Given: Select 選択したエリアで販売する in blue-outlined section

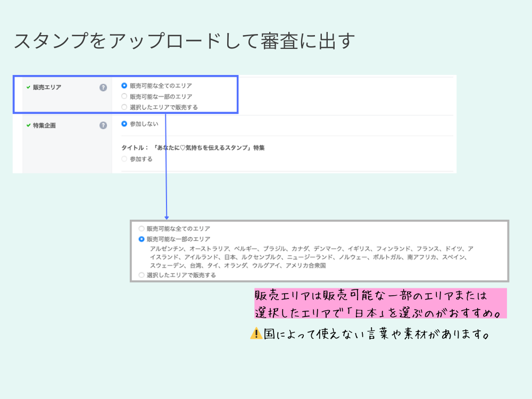Looking at the screenshot, I should [x=124, y=107].
